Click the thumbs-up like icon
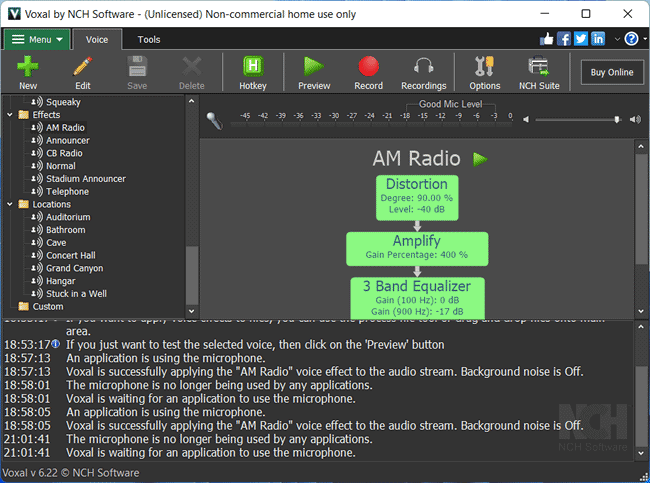Viewport: 650px width, 483px height. point(547,39)
